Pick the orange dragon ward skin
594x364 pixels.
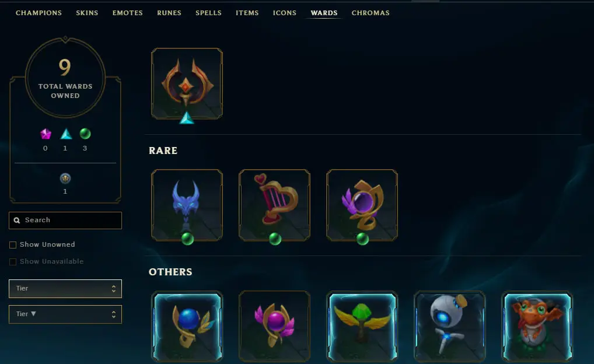pos(537,326)
